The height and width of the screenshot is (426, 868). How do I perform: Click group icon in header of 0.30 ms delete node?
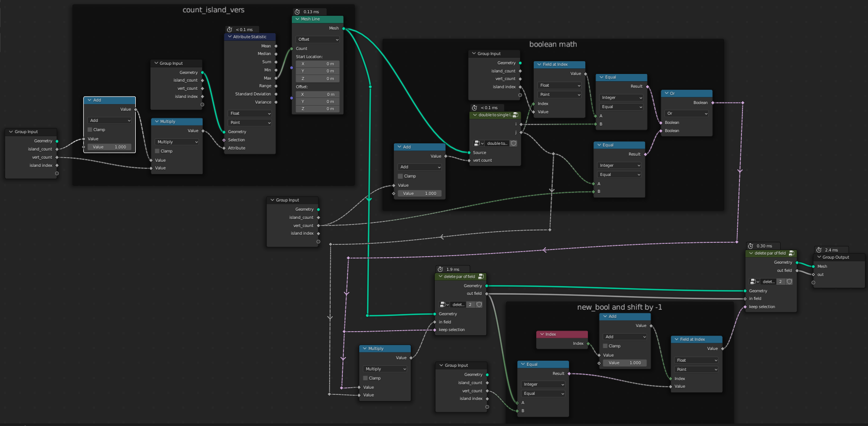point(791,253)
